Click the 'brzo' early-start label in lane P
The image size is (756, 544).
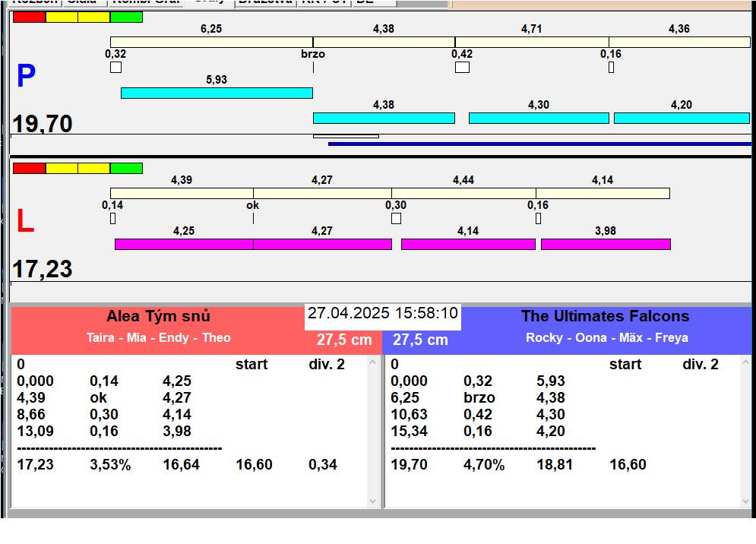click(x=313, y=54)
